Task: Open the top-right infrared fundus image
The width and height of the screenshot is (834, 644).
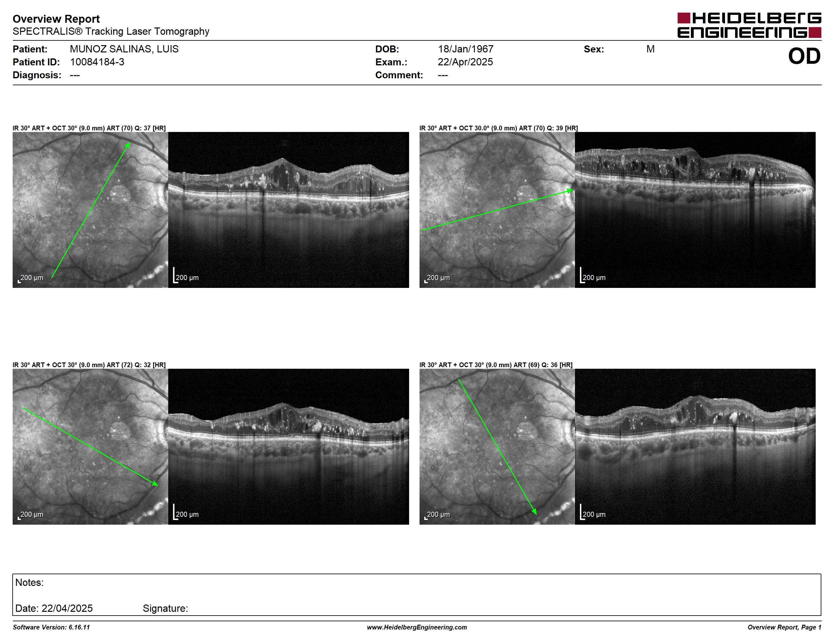Action: pyautogui.click(x=497, y=210)
